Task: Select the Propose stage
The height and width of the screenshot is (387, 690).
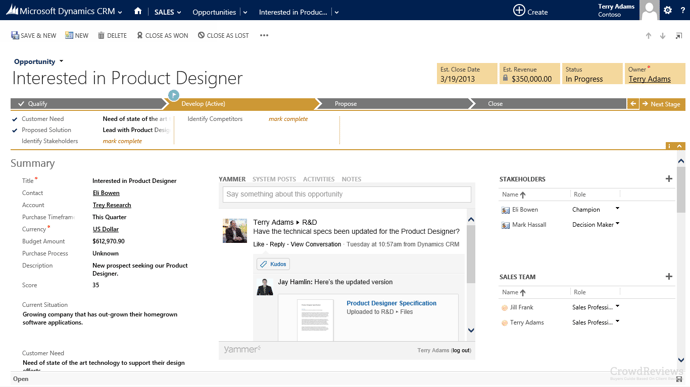Action: [393, 104]
